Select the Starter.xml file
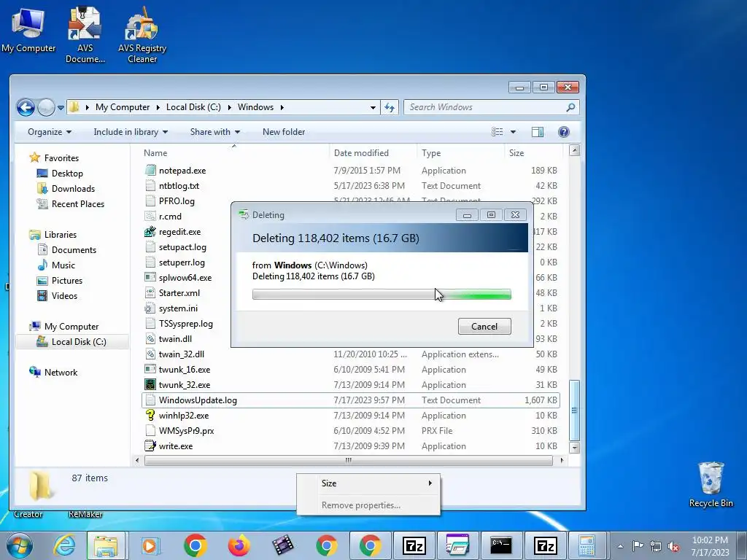Screen dimensions: 747x560 (x=179, y=293)
